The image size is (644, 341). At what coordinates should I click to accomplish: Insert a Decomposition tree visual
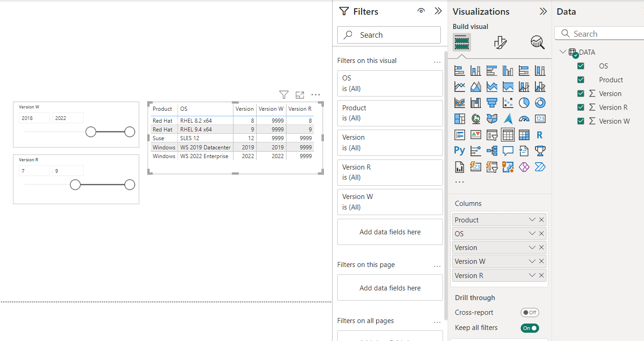492,151
